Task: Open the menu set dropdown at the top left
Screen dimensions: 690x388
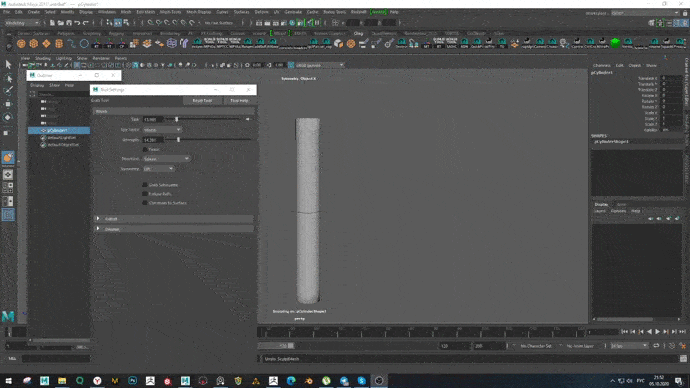Action: tap(22, 22)
